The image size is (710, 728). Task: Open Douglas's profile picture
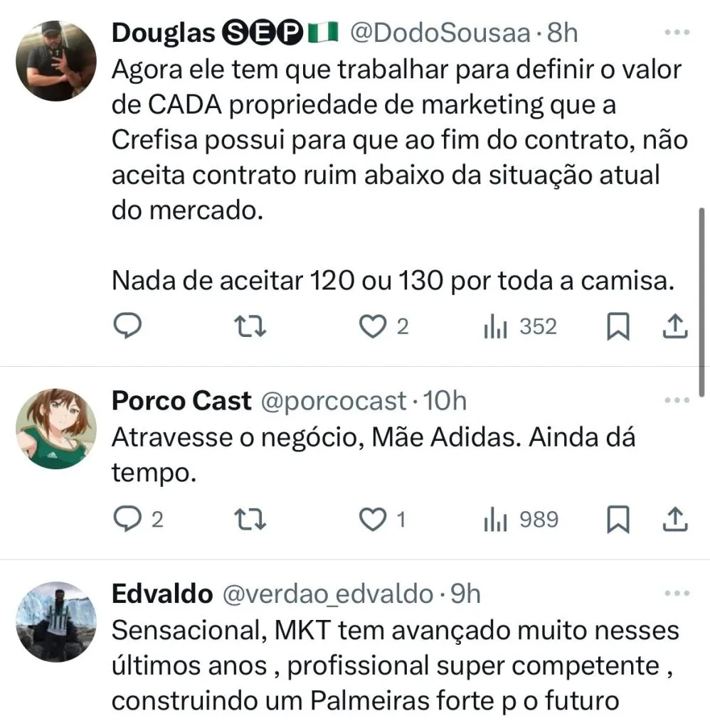(55, 61)
